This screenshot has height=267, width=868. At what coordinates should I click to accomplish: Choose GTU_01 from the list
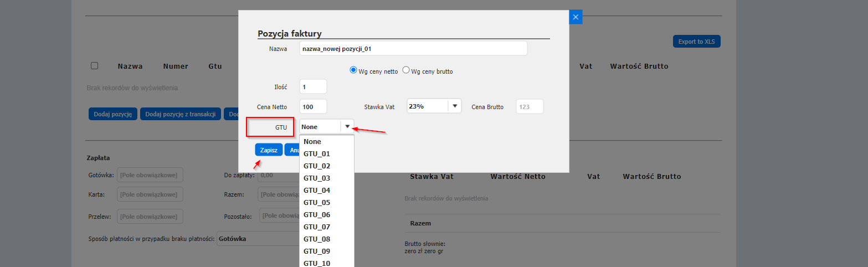(x=317, y=154)
